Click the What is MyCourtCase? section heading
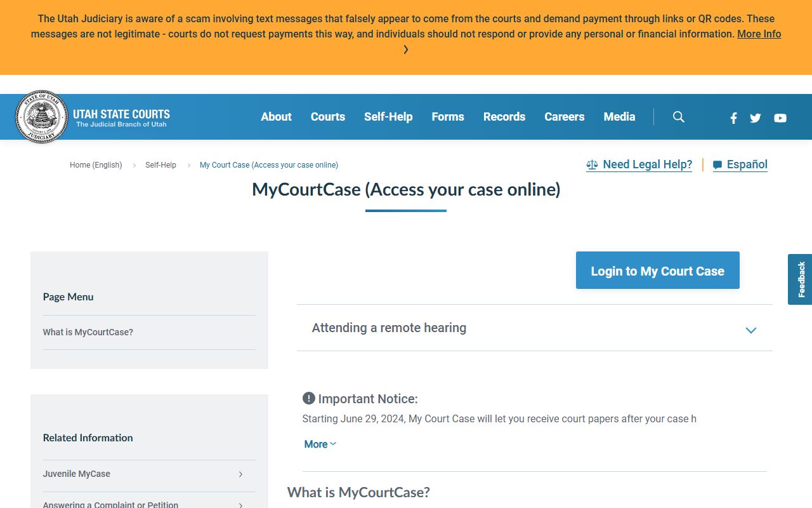 tap(358, 492)
